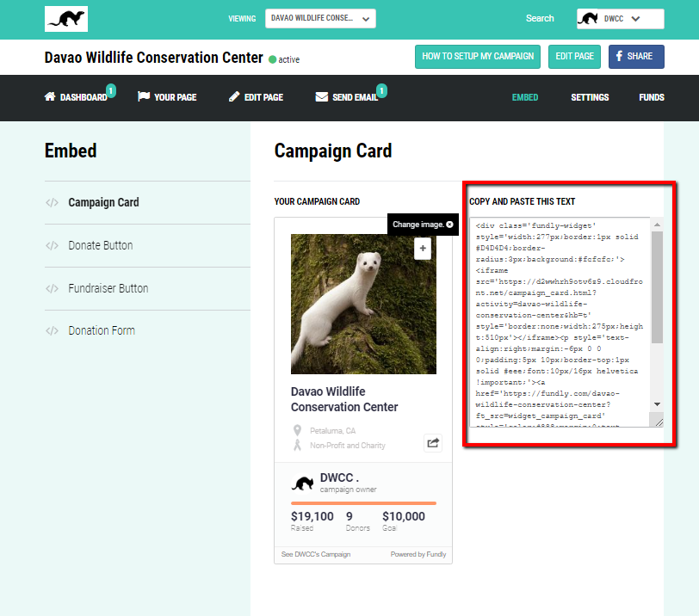Click the Dashboard home icon
Viewport: 699px width, 616px height.
click(50, 96)
